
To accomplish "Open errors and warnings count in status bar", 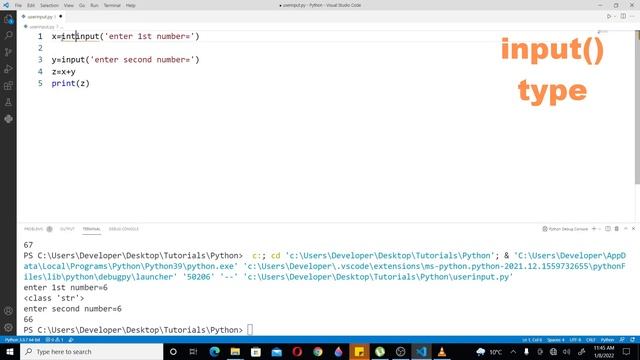I will coord(54,340).
